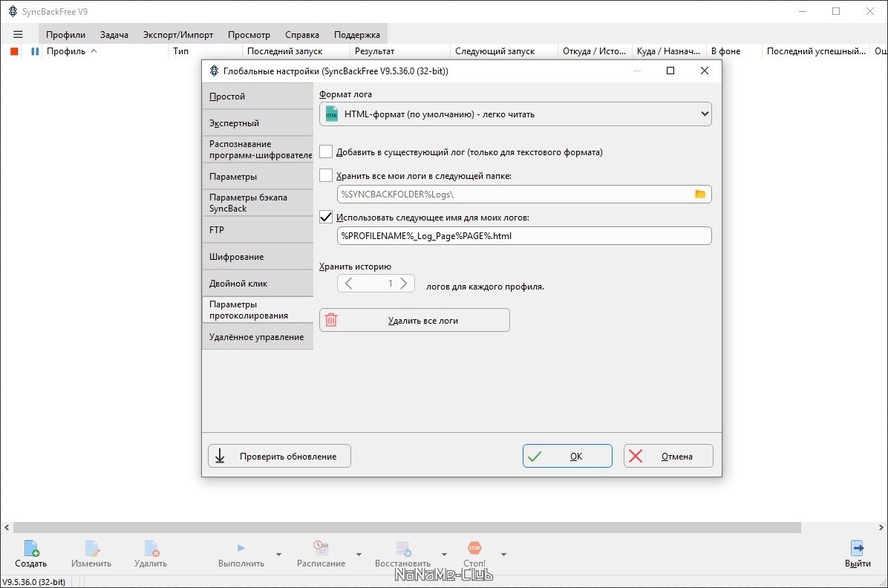Open the Удалённое управление tab

pyautogui.click(x=258, y=337)
